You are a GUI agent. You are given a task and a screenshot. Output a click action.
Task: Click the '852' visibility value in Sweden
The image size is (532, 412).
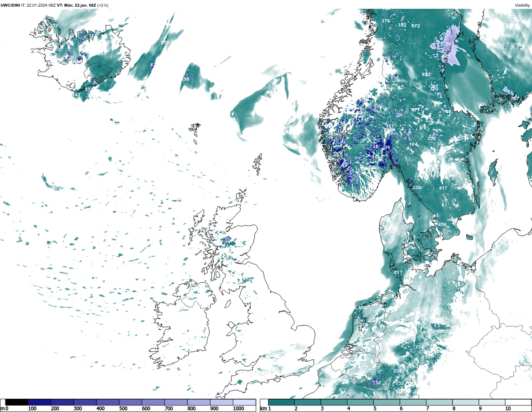tap(426, 74)
